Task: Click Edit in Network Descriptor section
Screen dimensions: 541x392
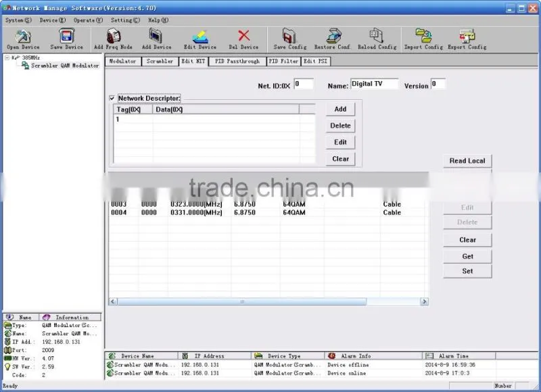Action: pyautogui.click(x=340, y=142)
